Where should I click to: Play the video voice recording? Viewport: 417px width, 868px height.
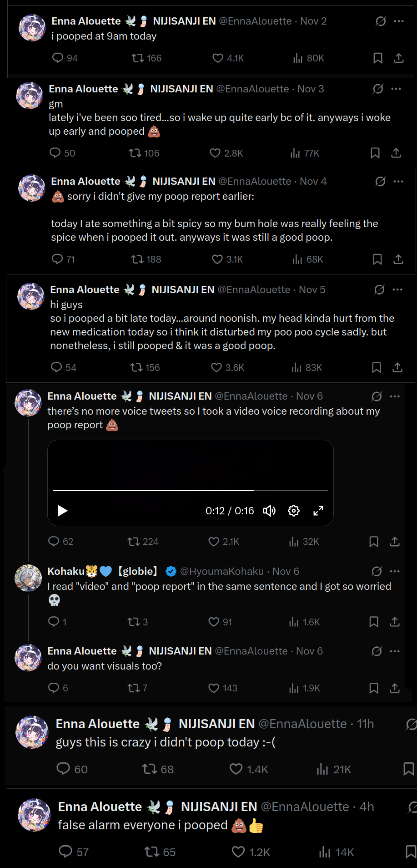63,511
